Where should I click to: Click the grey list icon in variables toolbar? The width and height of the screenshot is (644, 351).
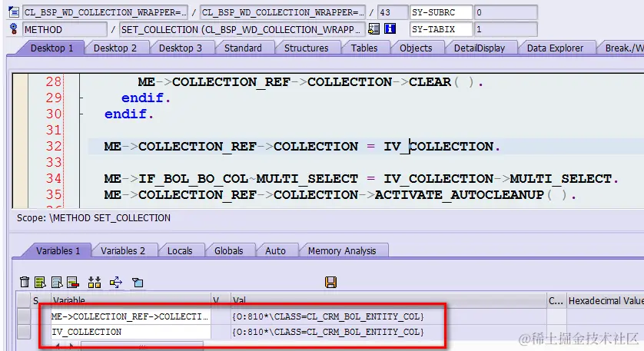(x=57, y=282)
